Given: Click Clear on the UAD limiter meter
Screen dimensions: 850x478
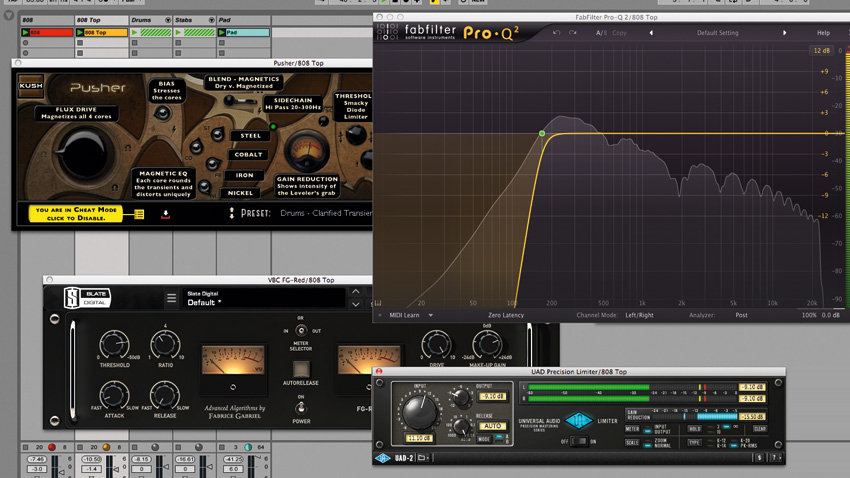Looking at the screenshot, I should [x=760, y=429].
